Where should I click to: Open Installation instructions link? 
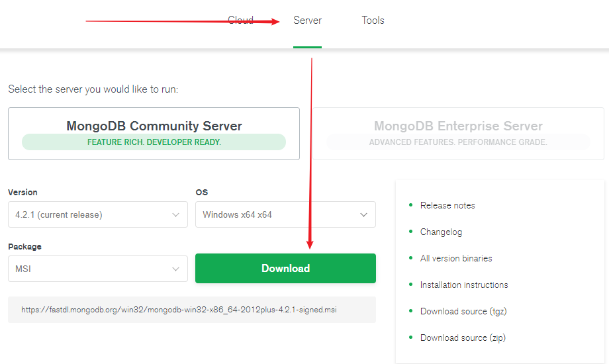pyautogui.click(x=464, y=285)
